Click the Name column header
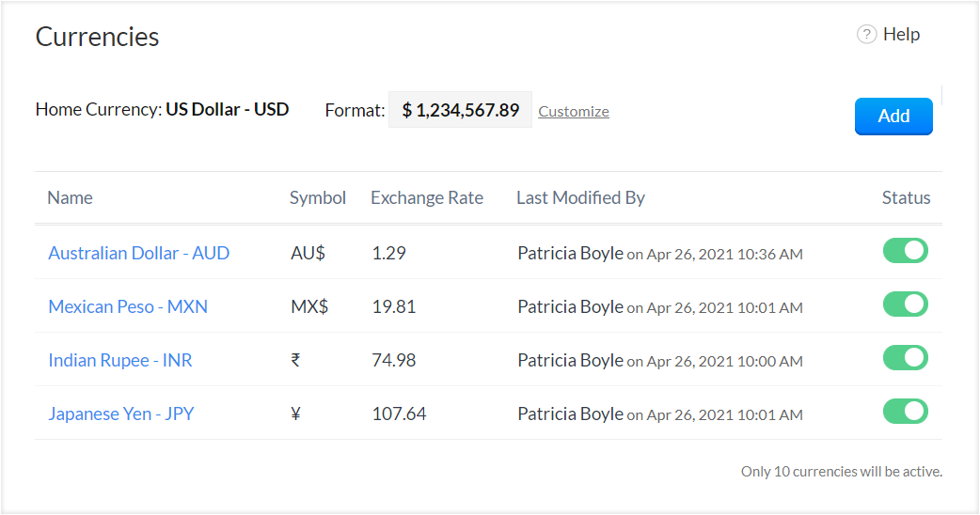Image resolution: width=980 pixels, height=515 pixels. click(x=70, y=197)
